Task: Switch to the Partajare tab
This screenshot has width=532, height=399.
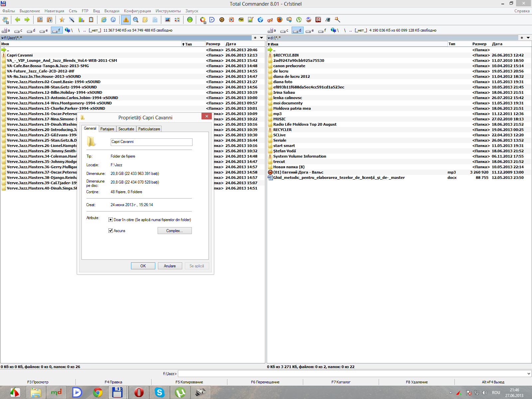Action: point(107,129)
